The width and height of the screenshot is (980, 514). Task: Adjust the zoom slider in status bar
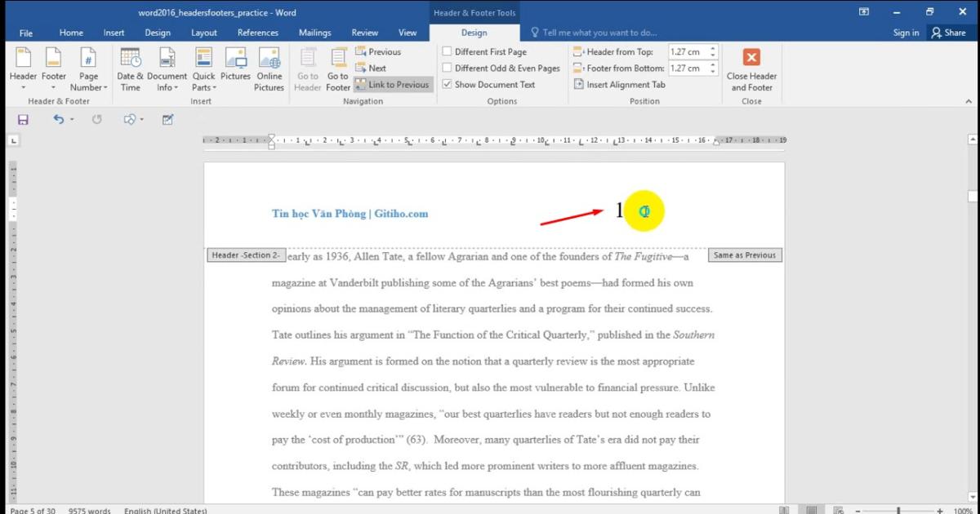(x=898, y=510)
